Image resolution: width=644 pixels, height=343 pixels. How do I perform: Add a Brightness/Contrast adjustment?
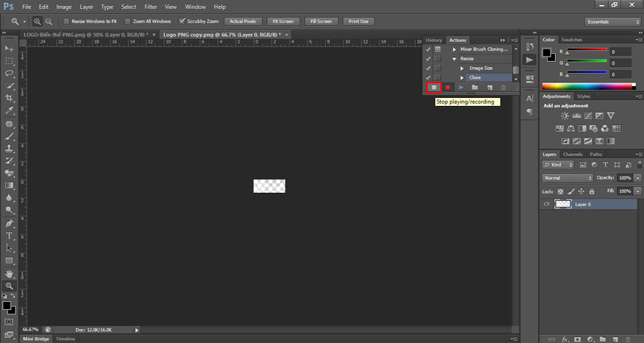(565, 116)
